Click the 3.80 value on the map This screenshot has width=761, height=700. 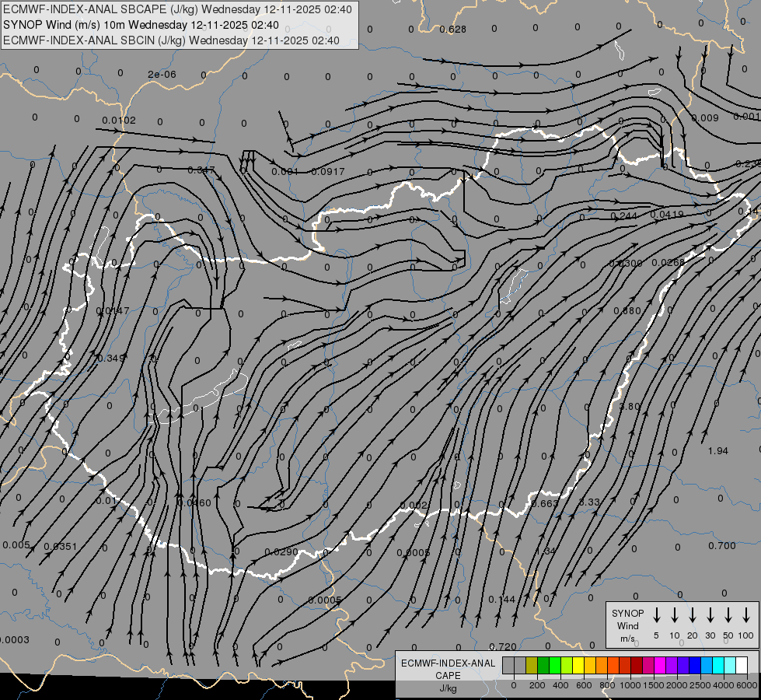(630, 406)
